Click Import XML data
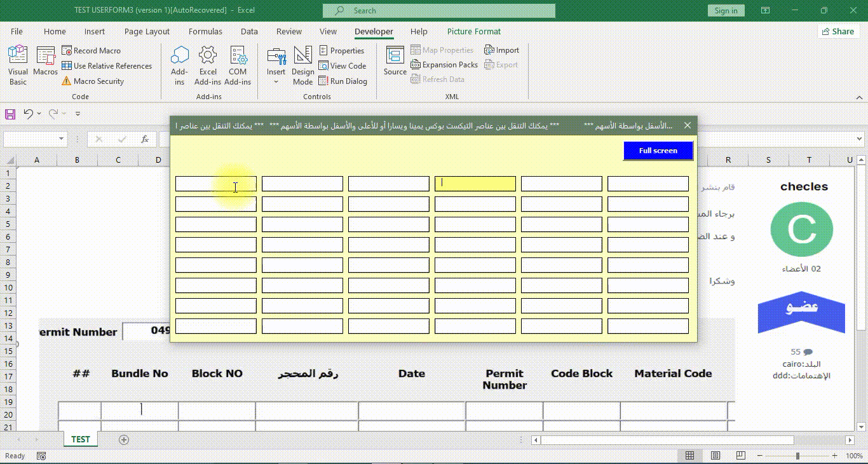 502,50
